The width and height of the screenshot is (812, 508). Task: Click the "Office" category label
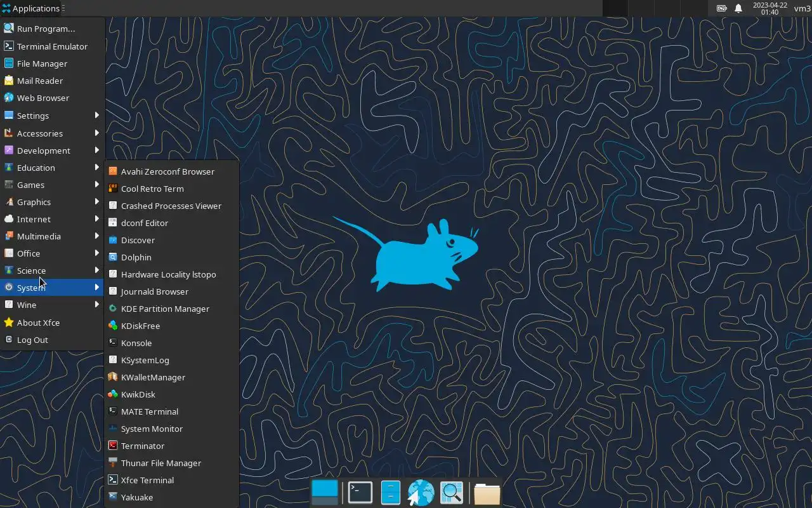pos(29,253)
